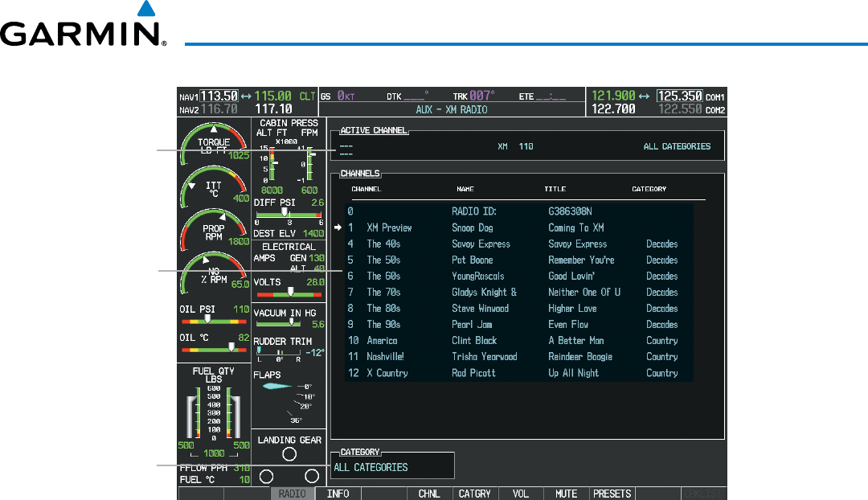Select the VOL softkey
Image resolution: width=868 pixels, height=500 pixels.
pos(520,494)
